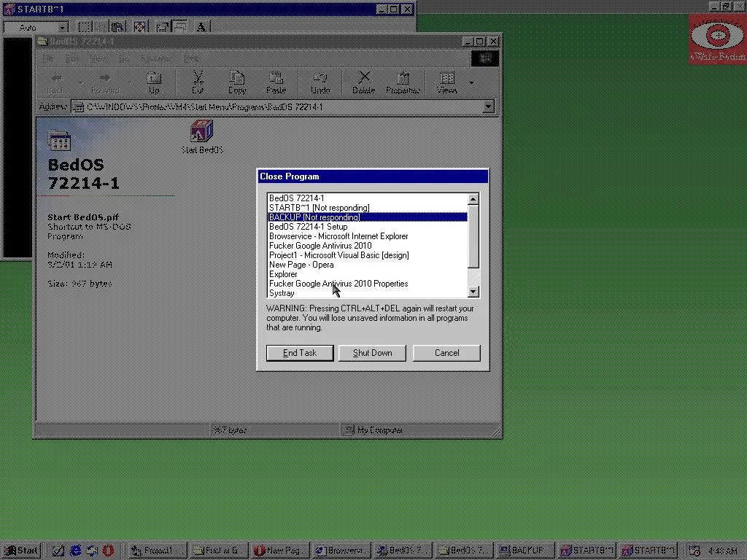Click Task Scheduler tray icon
This screenshot has height=560, width=747.
694,551
